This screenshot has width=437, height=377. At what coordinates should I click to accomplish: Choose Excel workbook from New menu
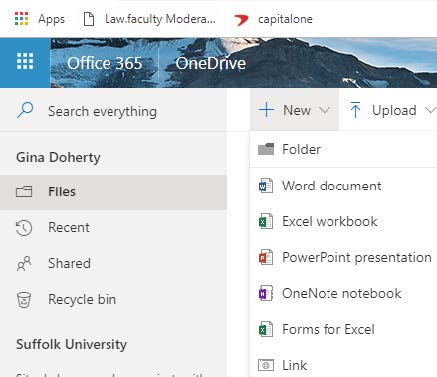pos(343,221)
